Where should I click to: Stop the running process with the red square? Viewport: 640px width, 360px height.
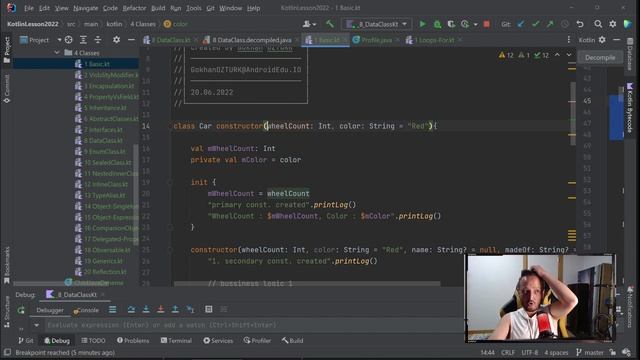487,24
